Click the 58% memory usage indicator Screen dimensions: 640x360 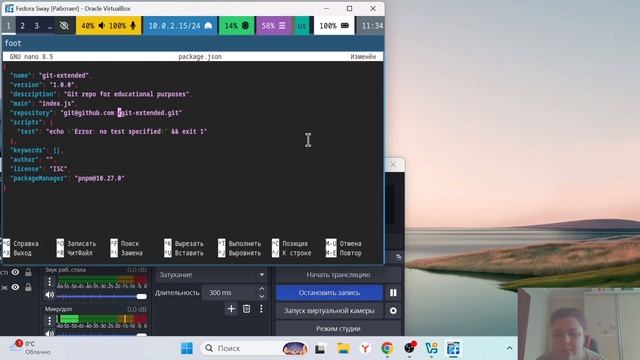point(273,26)
